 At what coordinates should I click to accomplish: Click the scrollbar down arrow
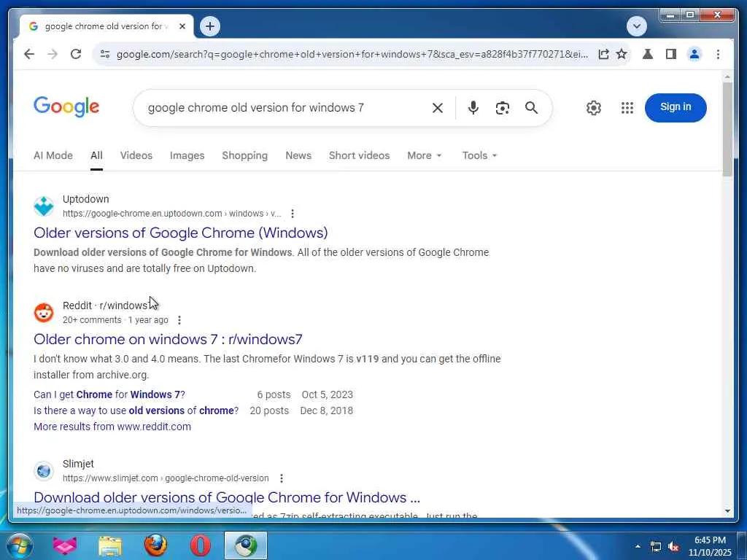pos(727,511)
